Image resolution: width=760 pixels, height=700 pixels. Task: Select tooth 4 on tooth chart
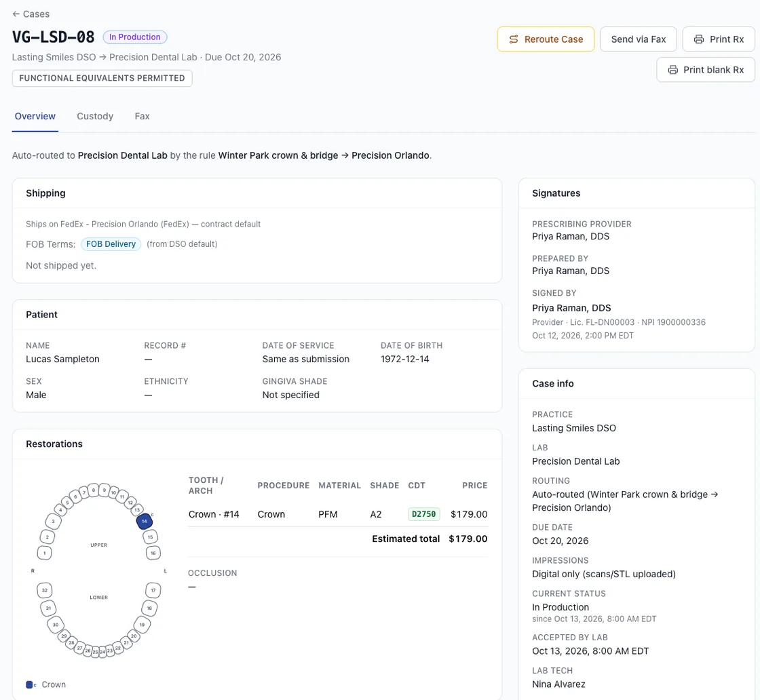click(60, 509)
